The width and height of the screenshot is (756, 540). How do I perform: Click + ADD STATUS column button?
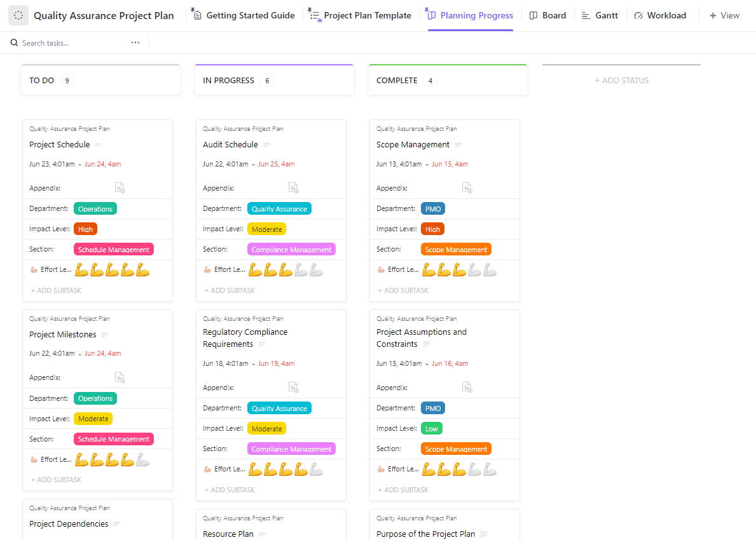click(x=621, y=81)
